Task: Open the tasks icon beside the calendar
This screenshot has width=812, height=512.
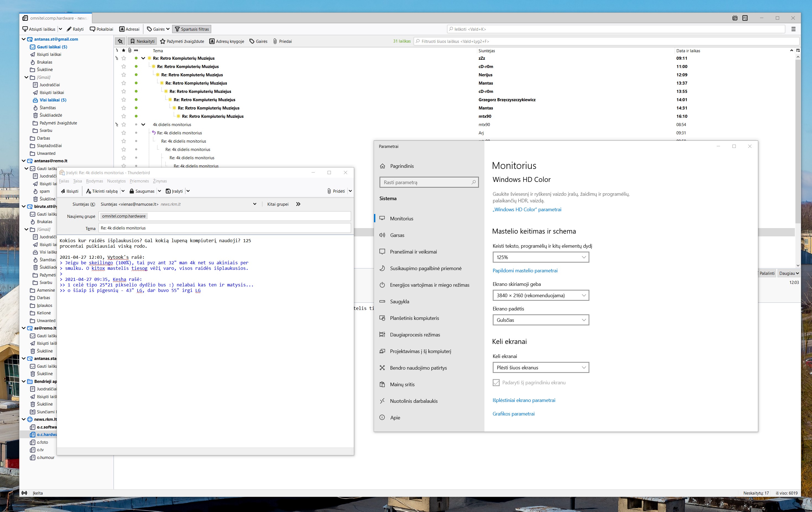Action: 745,18
